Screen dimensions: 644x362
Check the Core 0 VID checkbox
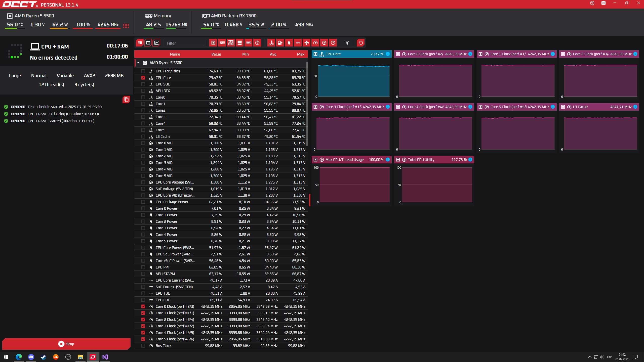143,143
